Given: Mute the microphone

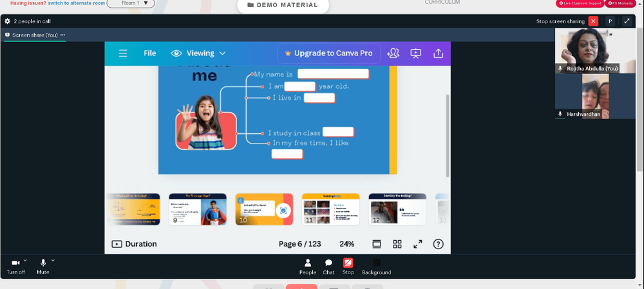Looking at the screenshot, I should tap(43, 266).
